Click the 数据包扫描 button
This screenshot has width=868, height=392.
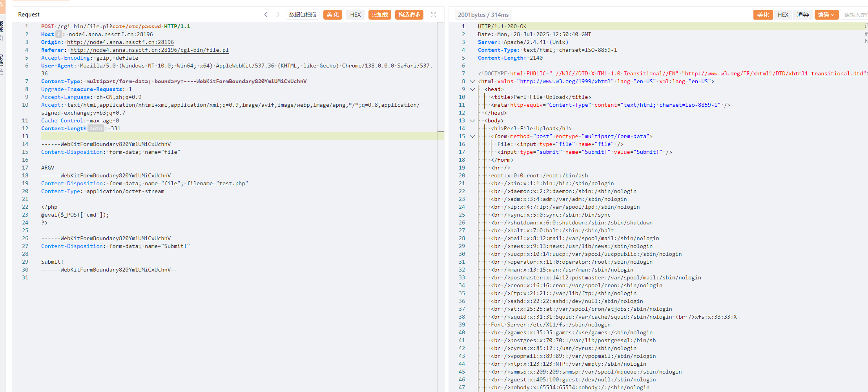pos(303,15)
